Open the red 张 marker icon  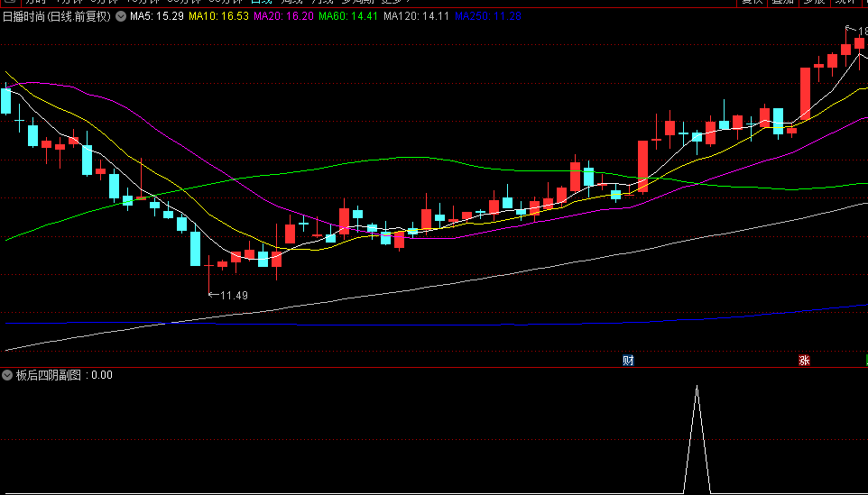coord(804,361)
